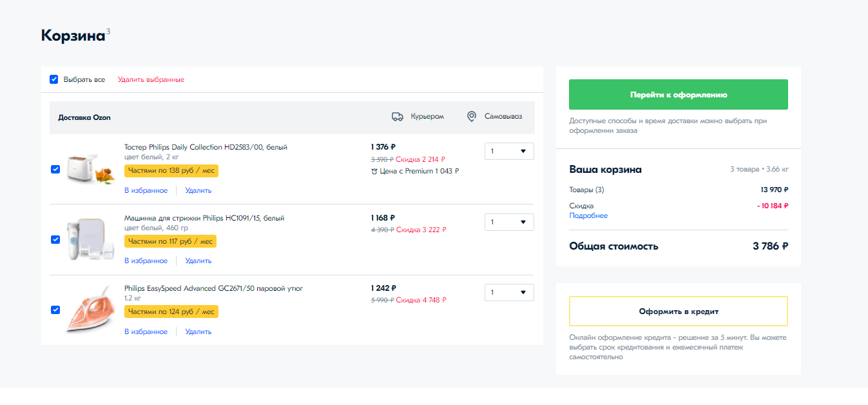
Task: Delete the toaster via "Удалить" link
Action: (x=198, y=190)
